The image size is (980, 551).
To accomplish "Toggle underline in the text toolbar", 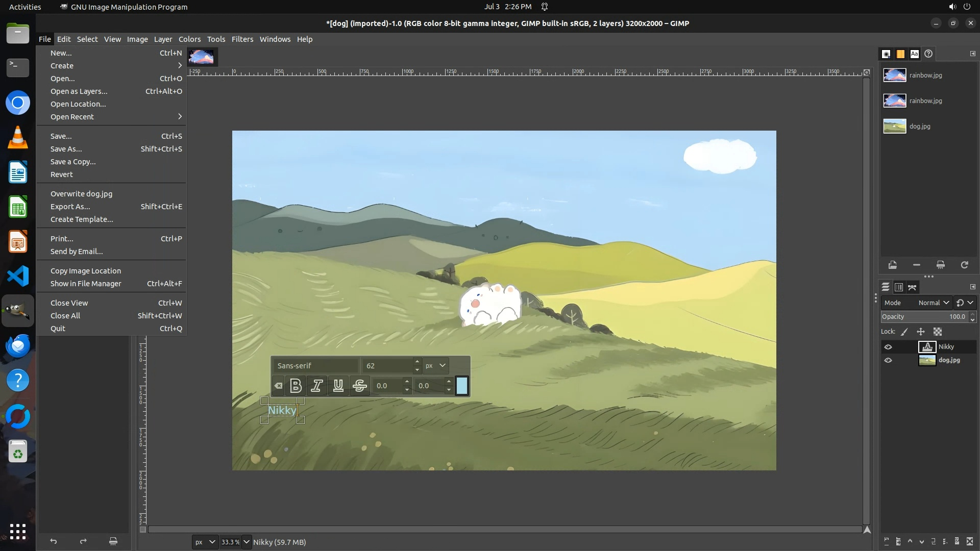I will tap(338, 386).
